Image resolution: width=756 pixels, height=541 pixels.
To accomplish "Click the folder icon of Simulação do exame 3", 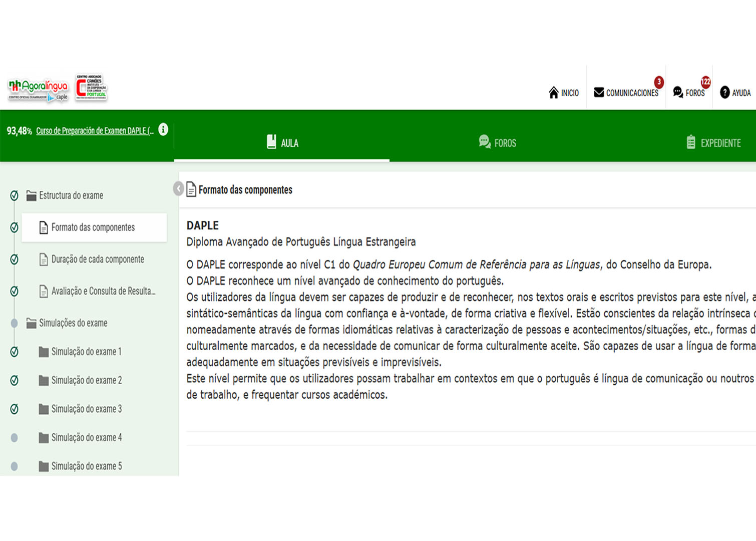I will pos(44,409).
